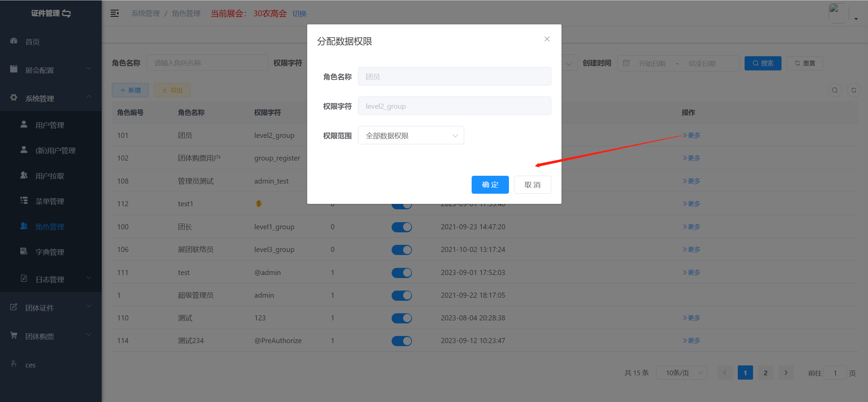Click the 前往 page number input
The image size is (868, 402).
click(835, 373)
